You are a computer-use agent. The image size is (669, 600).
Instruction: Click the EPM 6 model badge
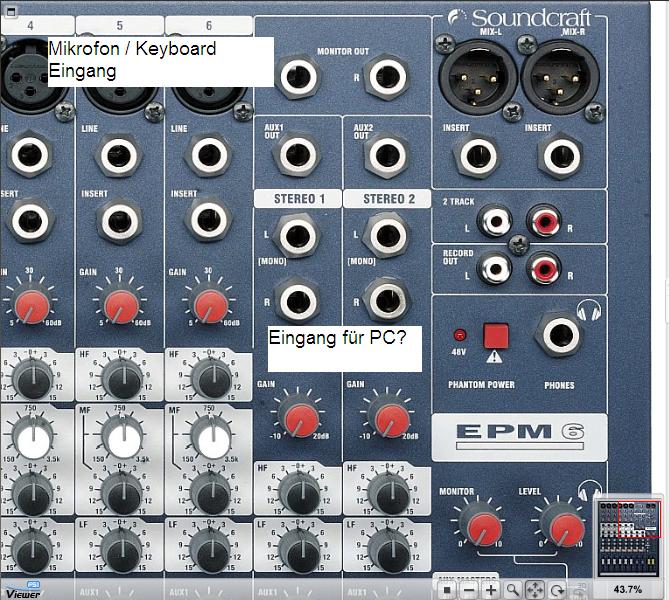[x=519, y=437]
